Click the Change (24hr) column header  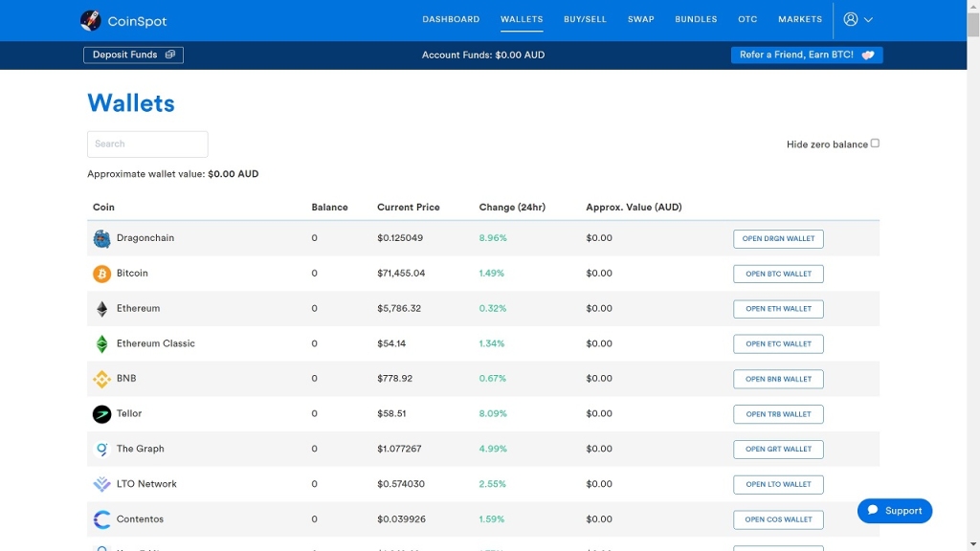click(x=512, y=208)
